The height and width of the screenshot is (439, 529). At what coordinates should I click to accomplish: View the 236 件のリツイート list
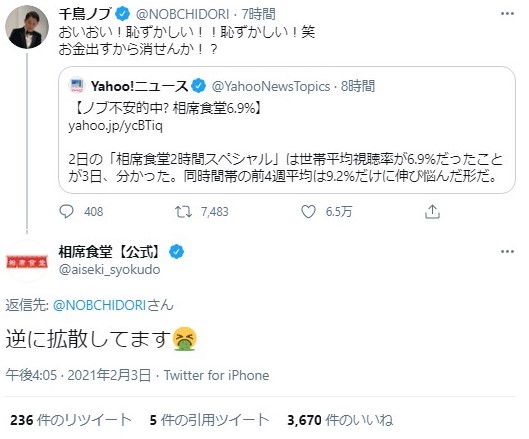point(71,420)
